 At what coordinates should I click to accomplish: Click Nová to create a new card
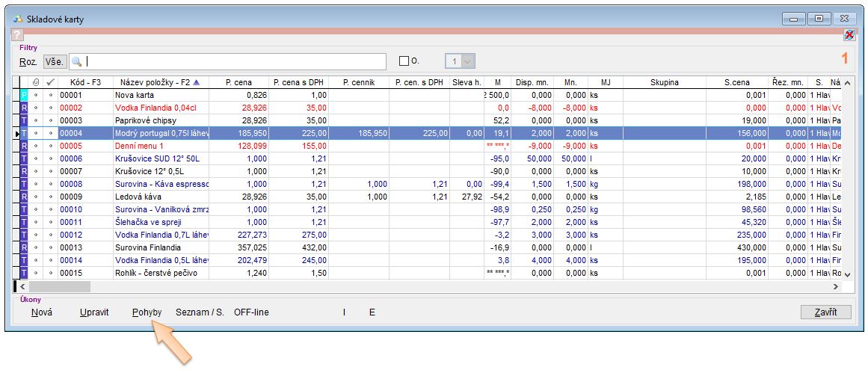42,312
